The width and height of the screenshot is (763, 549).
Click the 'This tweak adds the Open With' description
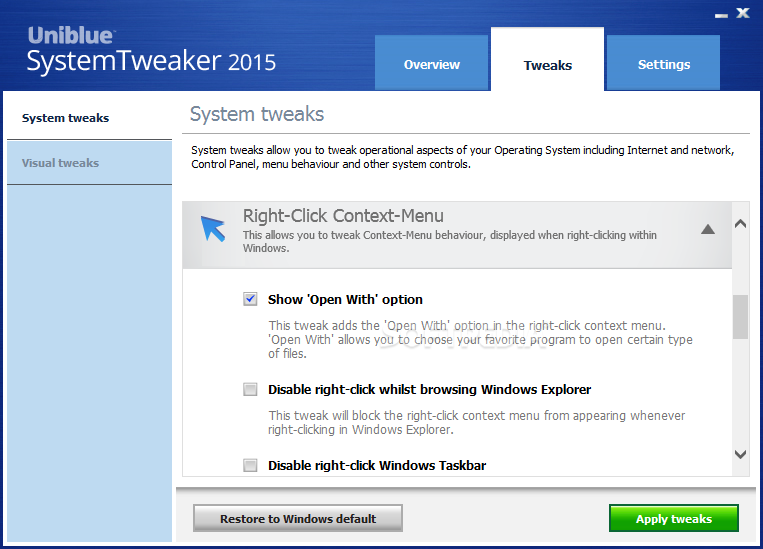pos(480,339)
